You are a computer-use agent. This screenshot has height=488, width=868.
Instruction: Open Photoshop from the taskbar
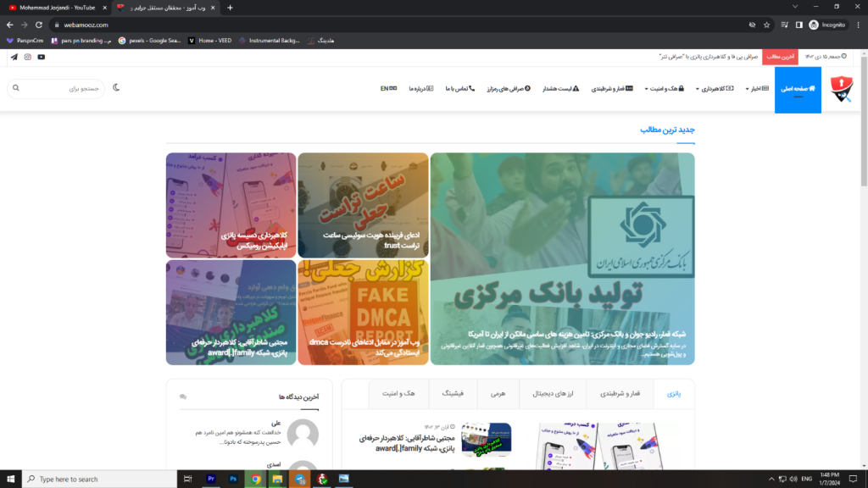point(233,479)
